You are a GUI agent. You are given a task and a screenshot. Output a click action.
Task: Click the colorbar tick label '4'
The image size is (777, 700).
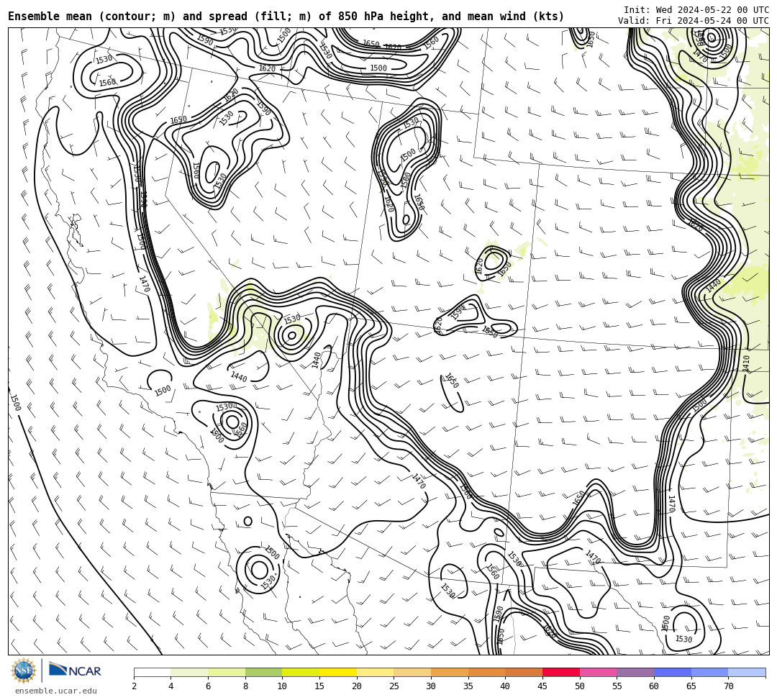(171, 686)
